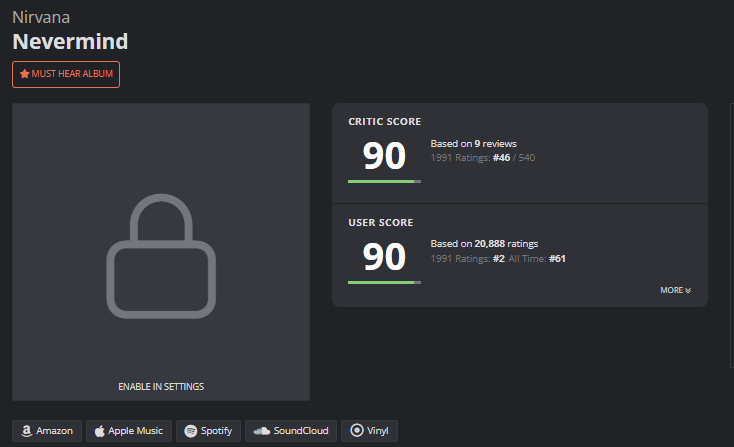Viewport: 734px width, 447px height.
Task: Open album in Apple Music
Action: tap(129, 431)
